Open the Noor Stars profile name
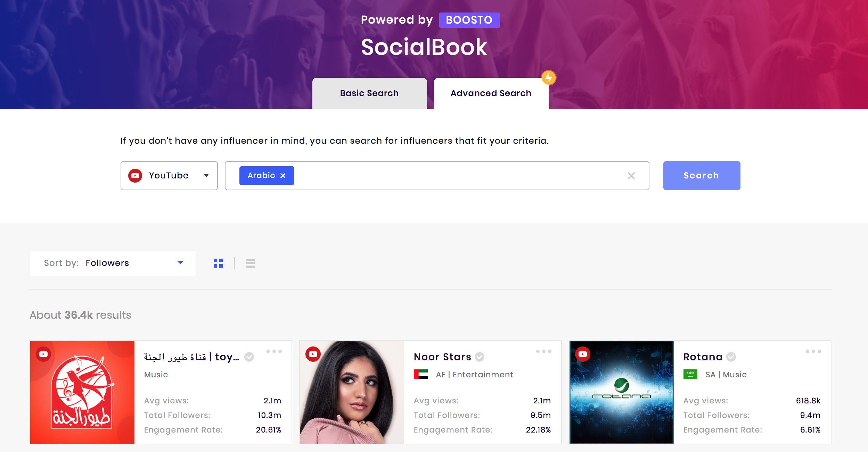The height and width of the screenshot is (452, 868). (442, 357)
